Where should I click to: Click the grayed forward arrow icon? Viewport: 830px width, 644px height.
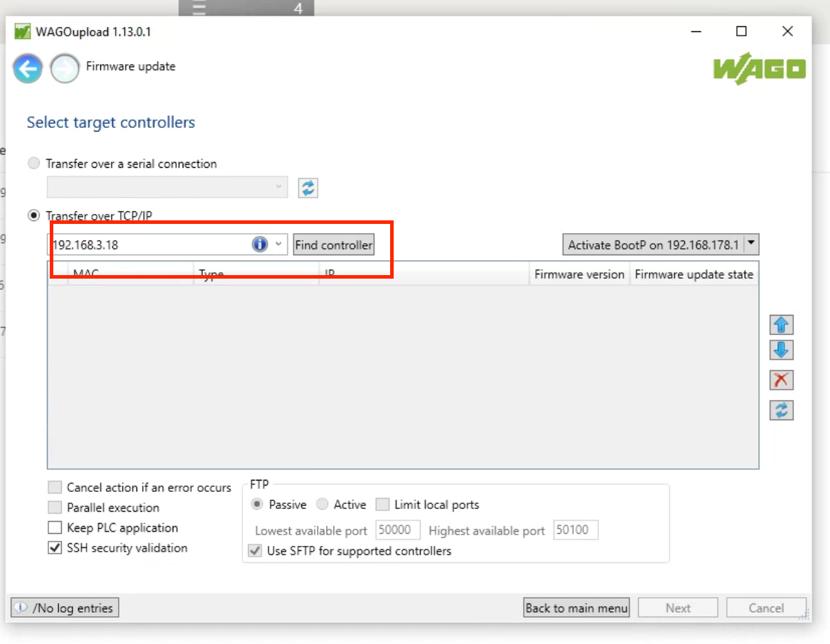(x=65, y=69)
